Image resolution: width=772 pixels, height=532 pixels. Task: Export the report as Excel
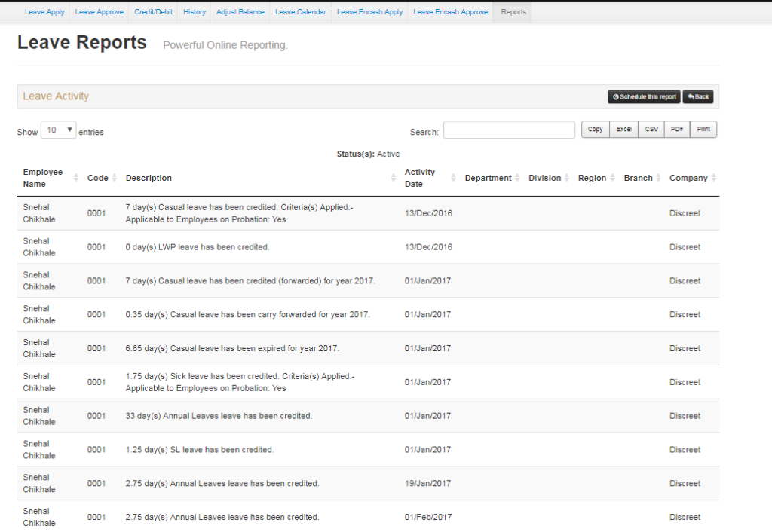(623, 129)
